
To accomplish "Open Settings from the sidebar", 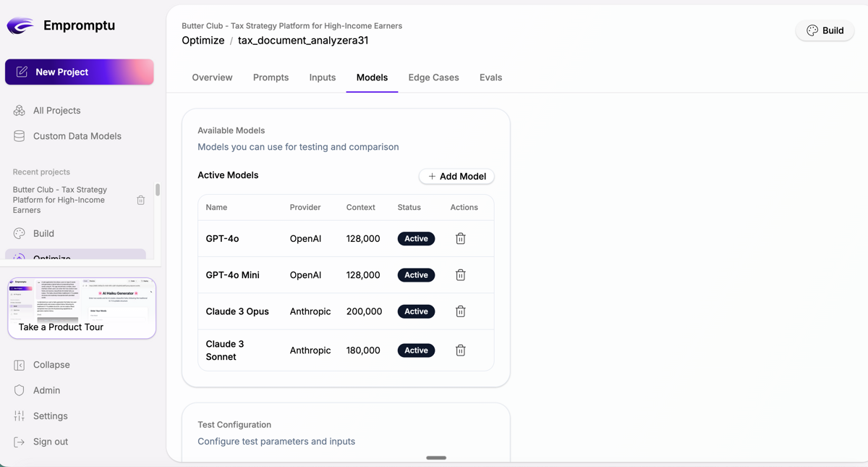I will [x=50, y=416].
